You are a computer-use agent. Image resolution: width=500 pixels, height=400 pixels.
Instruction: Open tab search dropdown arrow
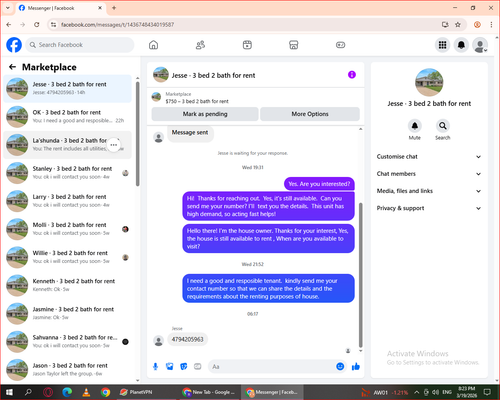tap(8, 8)
